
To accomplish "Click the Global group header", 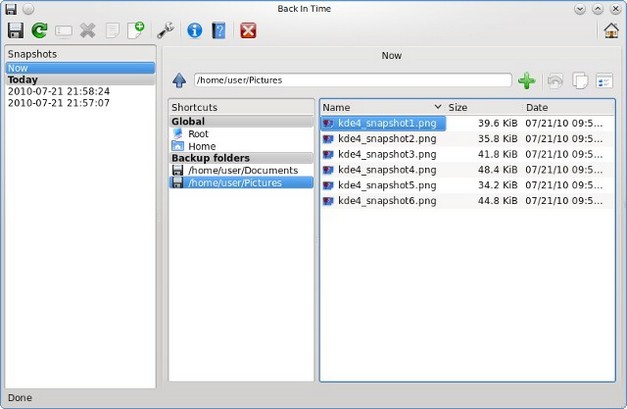I will 241,122.
